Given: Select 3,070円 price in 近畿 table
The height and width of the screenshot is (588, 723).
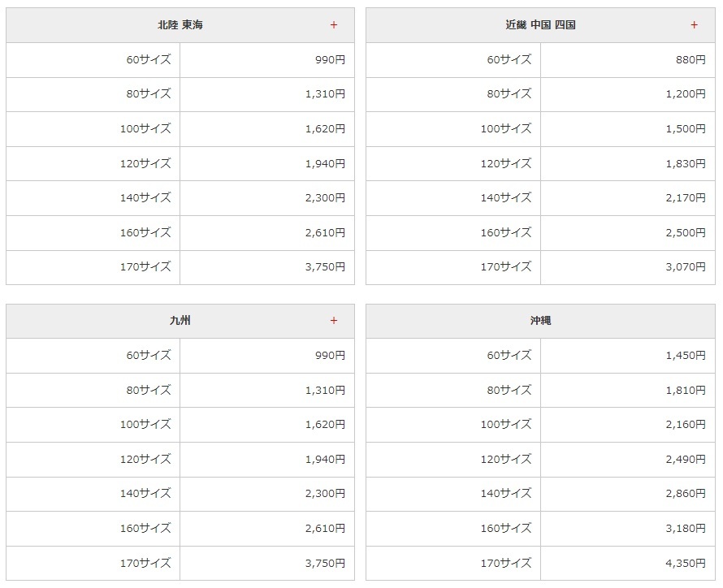Looking at the screenshot, I should coord(686,266).
